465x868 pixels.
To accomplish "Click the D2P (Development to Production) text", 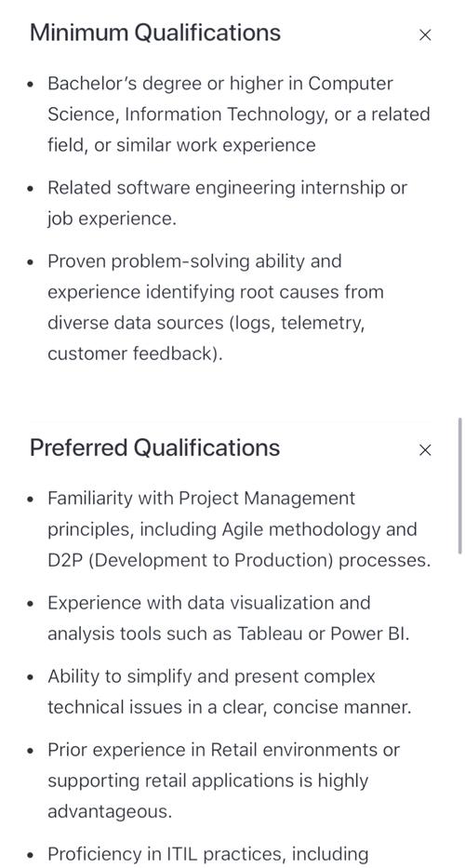I will tap(191, 560).
